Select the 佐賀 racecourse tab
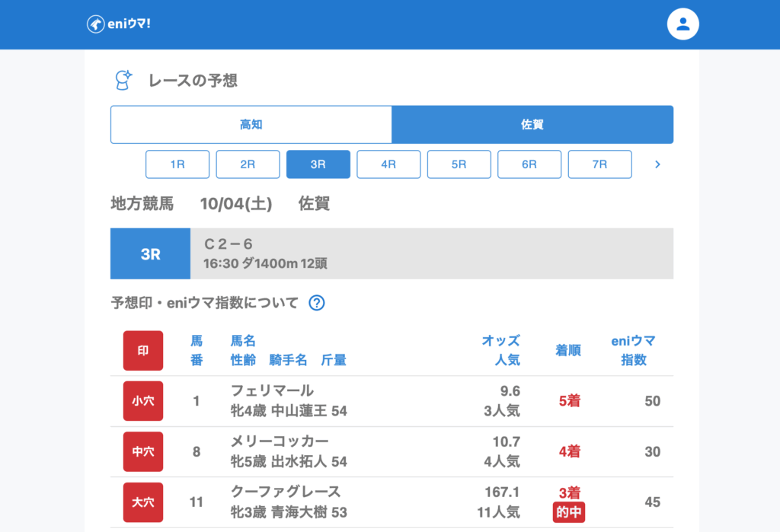The width and height of the screenshot is (780, 532). (532, 125)
